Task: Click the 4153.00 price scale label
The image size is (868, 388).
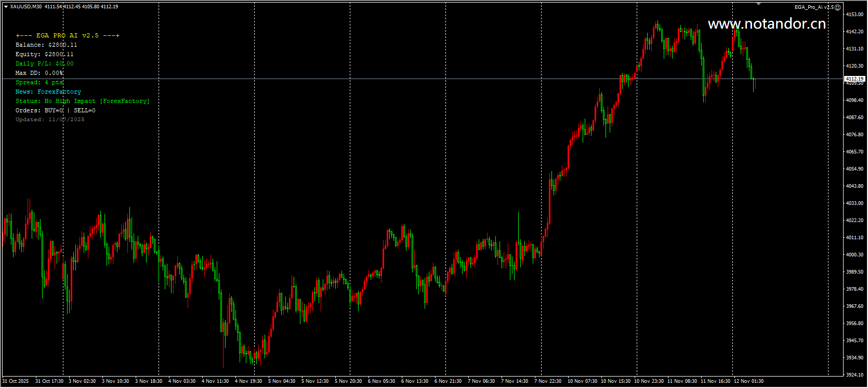Action: [854, 15]
